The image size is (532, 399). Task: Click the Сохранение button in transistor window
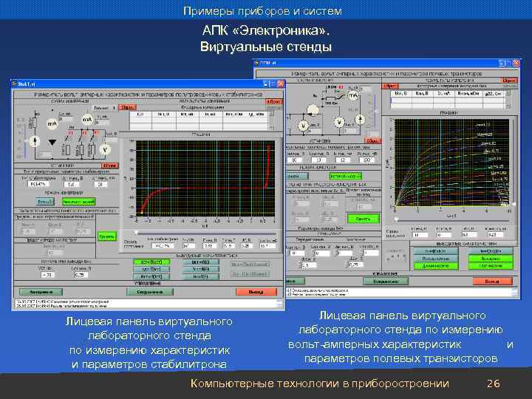pyautogui.click(x=386, y=282)
